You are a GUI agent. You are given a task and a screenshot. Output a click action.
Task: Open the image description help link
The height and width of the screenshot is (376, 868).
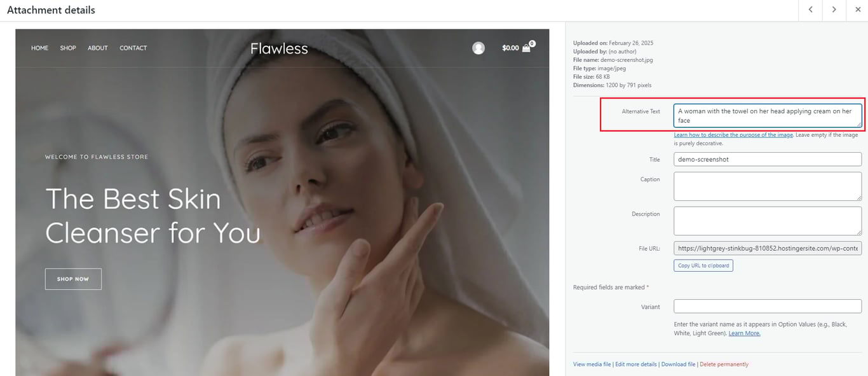click(x=733, y=134)
